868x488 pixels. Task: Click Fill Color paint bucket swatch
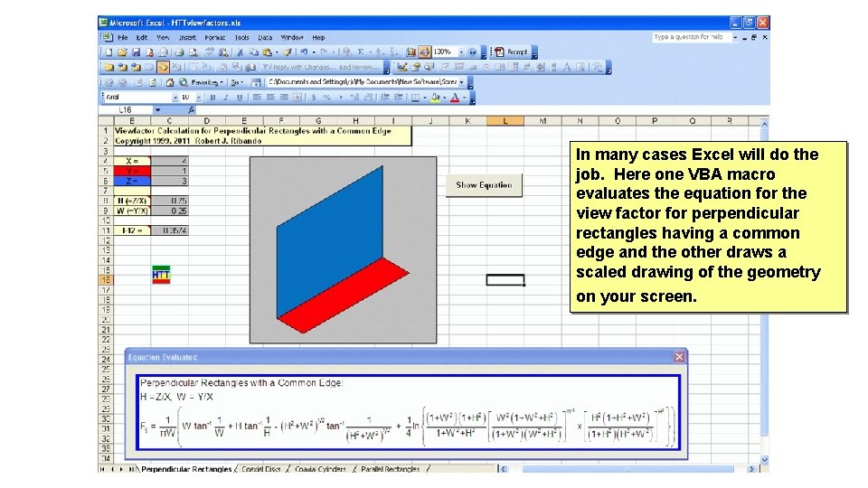coord(436,98)
